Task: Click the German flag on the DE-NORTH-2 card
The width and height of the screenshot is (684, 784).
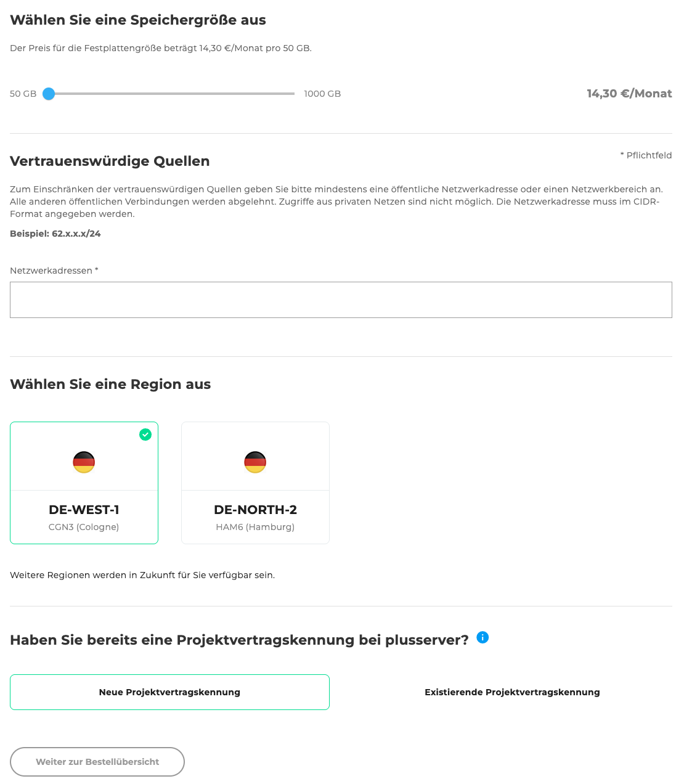Action: (255, 462)
